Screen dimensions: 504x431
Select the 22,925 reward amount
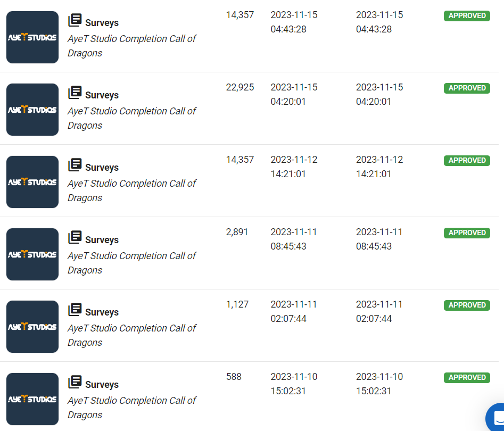point(240,87)
